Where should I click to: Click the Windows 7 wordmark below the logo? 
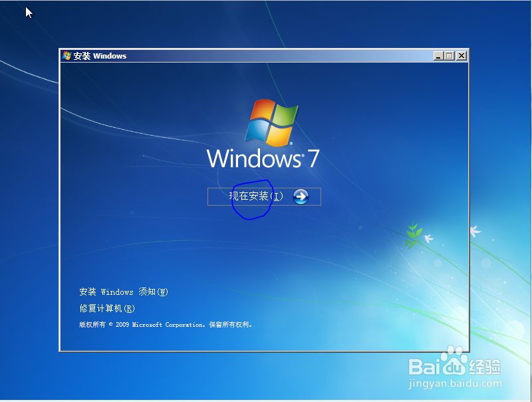(263, 158)
